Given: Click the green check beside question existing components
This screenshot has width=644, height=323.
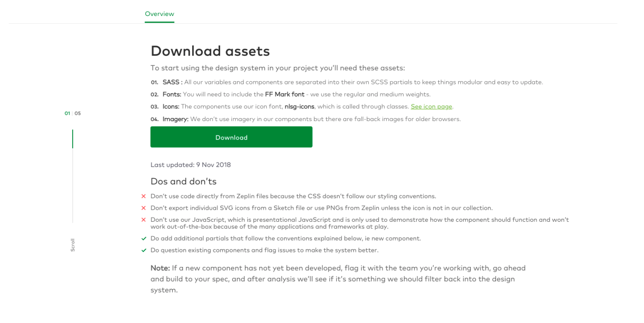Looking at the screenshot, I should pyautogui.click(x=144, y=250).
